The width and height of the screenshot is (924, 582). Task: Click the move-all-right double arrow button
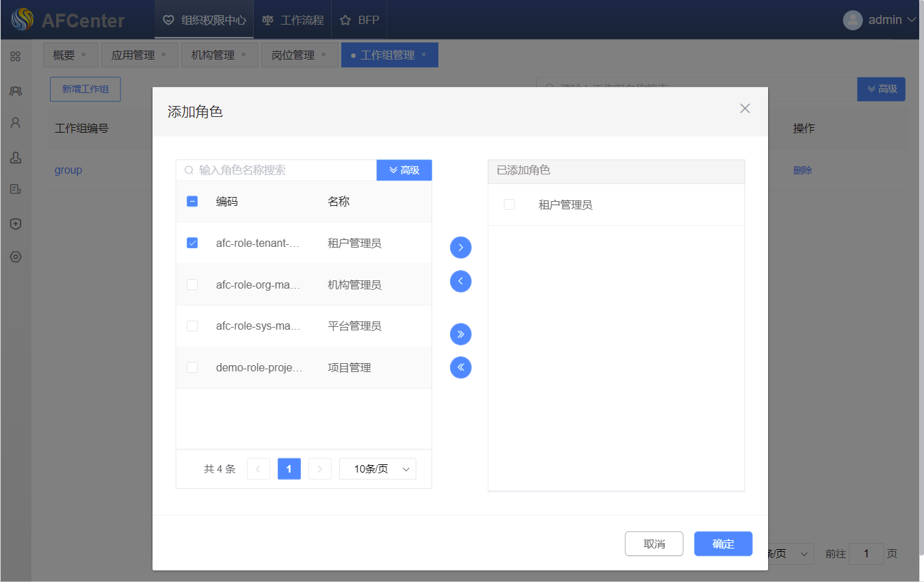click(x=460, y=334)
